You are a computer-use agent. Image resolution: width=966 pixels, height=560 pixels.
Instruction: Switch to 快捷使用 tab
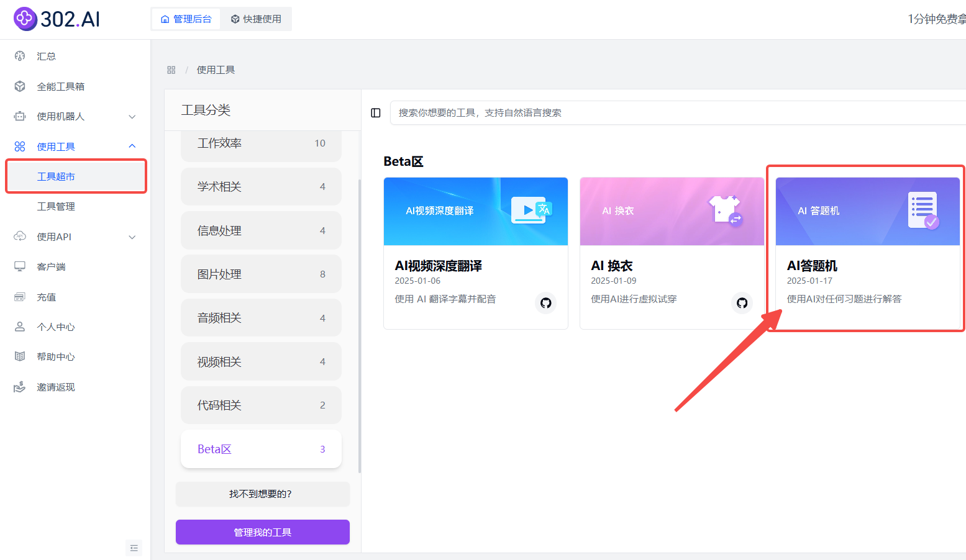(x=256, y=19)
